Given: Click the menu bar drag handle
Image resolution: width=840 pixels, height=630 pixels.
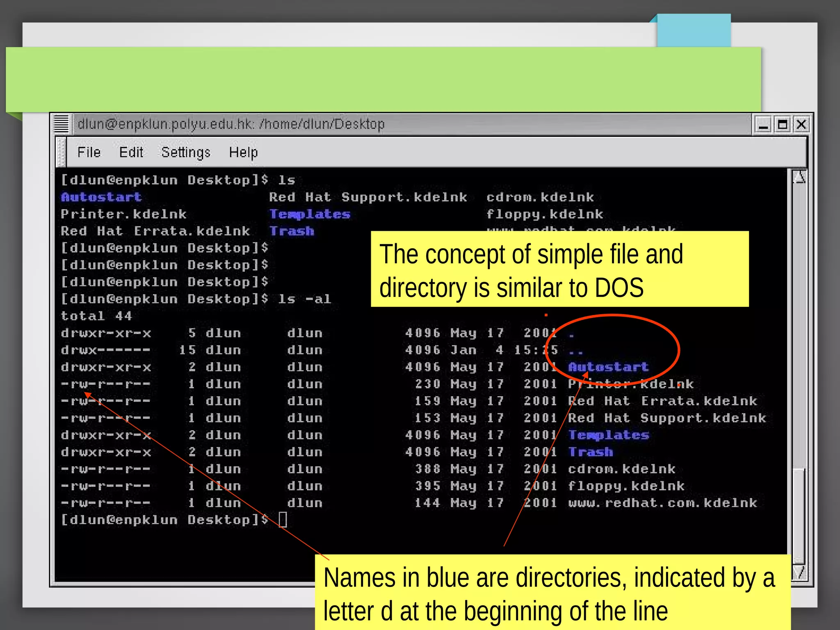Looking at the screenshot, I should coord(61,152).
